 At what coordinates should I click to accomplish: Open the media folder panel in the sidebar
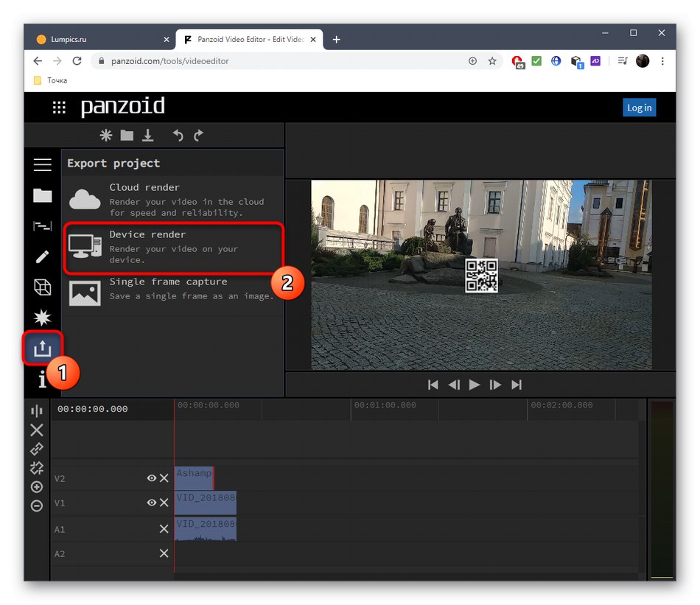pos(42,195)
